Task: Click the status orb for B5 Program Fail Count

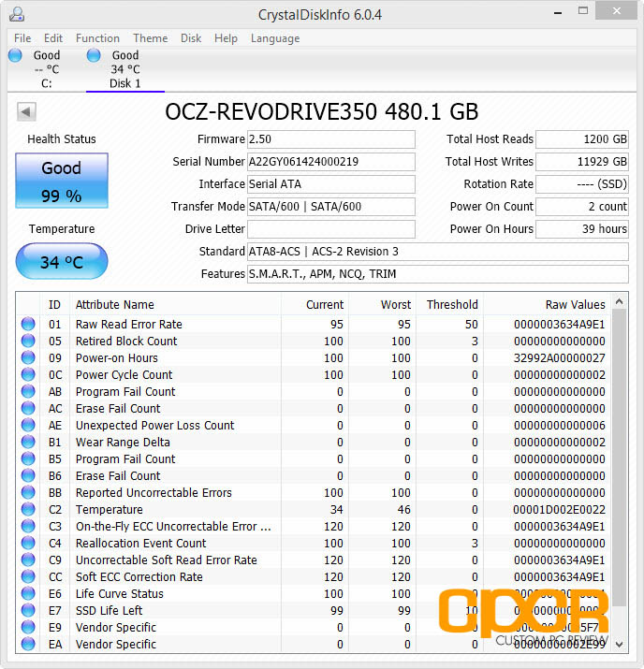Action: click(x=28, y=458)
